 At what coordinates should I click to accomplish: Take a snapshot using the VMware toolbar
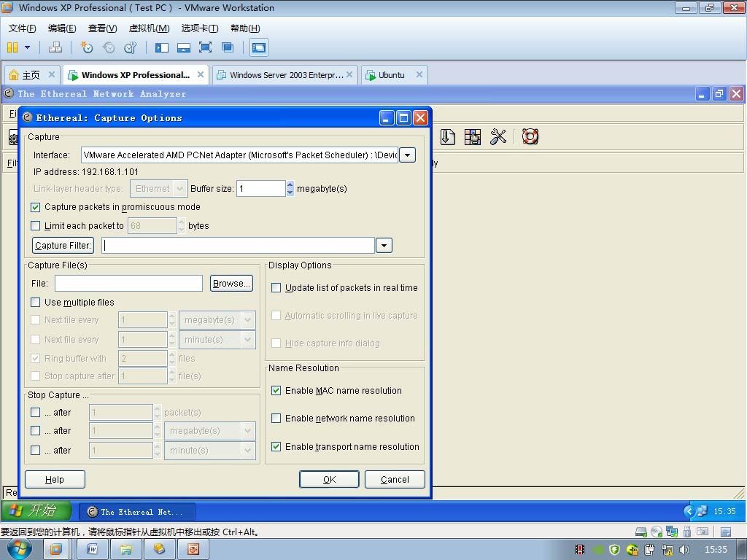coord(86,47)
